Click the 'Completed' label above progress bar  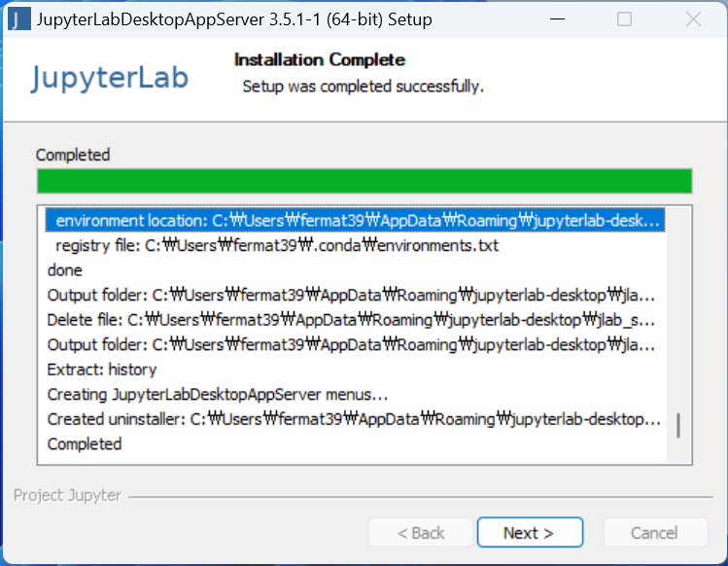pos(73,155)
